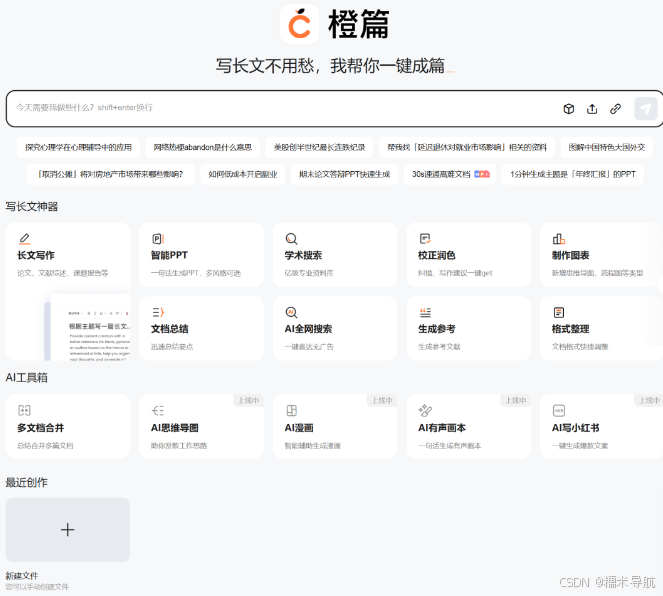Open the AI全网搜索 card title

coord(308,329)
